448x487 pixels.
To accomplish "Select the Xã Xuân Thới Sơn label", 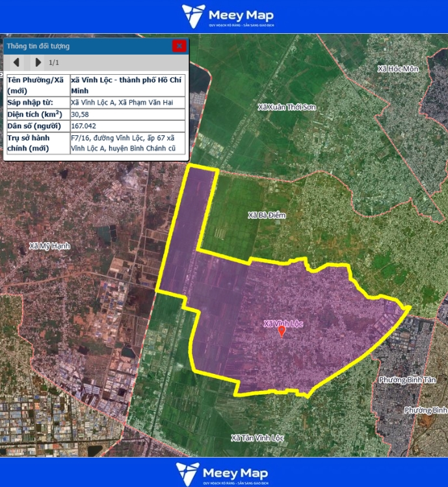I will coord(287,107).
